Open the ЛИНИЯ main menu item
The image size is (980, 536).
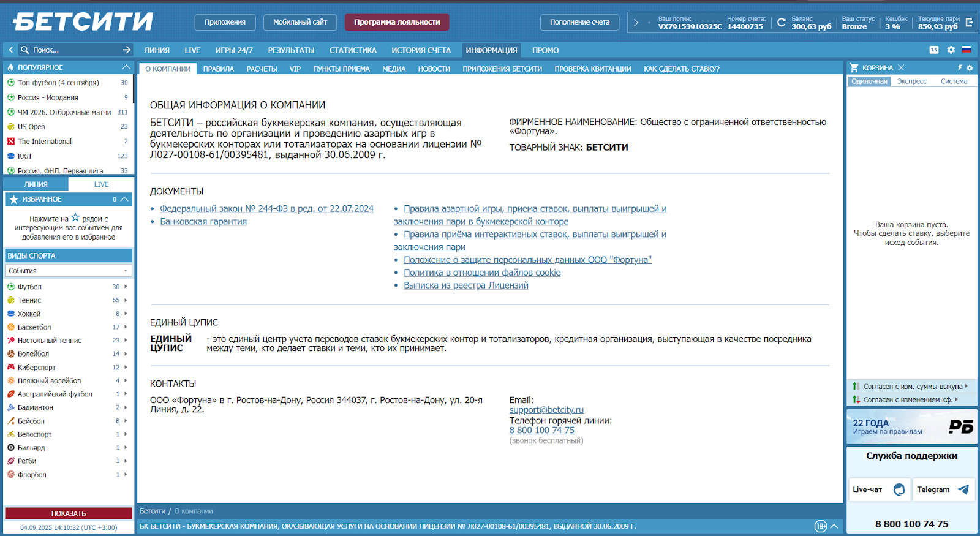pyautogui.click(x=157, y=50)
